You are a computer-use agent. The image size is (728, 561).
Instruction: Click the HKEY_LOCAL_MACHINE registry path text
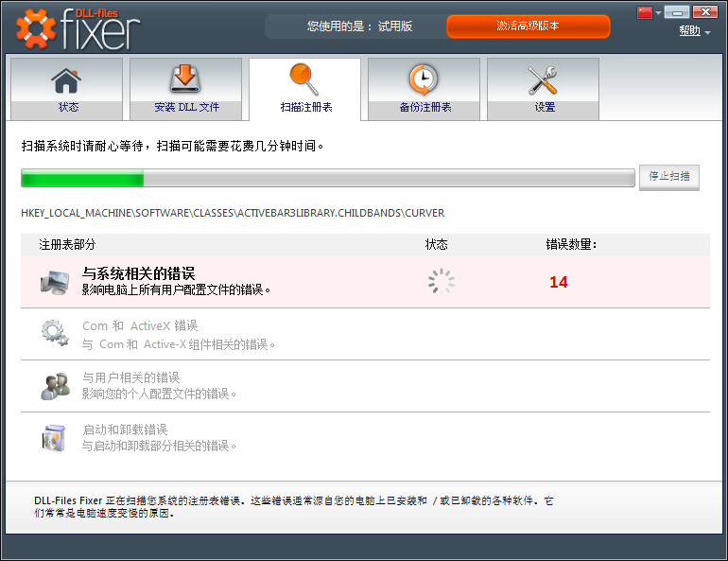pos(233,213)
